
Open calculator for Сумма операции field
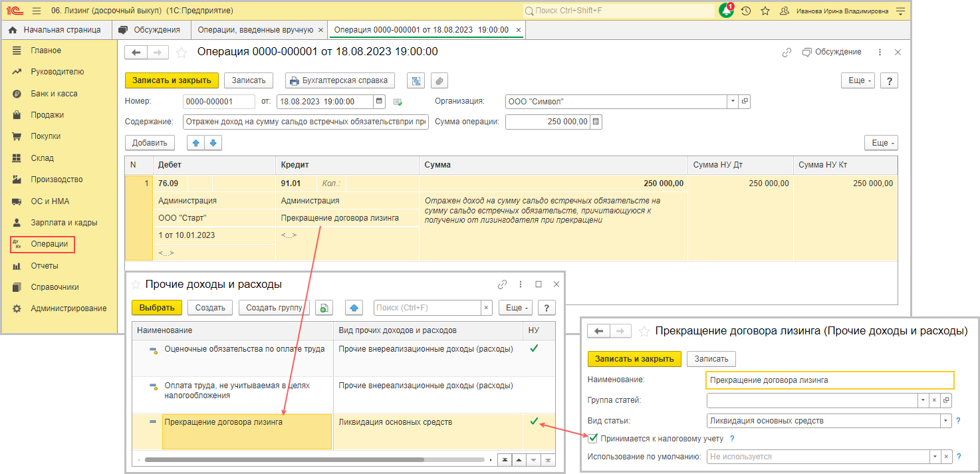tap(596, 122)
